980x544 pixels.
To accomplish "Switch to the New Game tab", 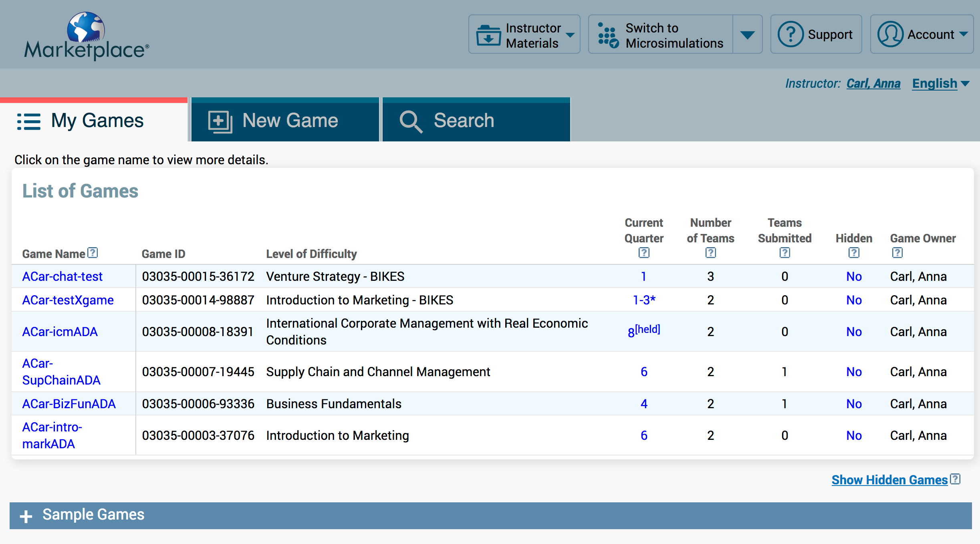I will point(285,121).
